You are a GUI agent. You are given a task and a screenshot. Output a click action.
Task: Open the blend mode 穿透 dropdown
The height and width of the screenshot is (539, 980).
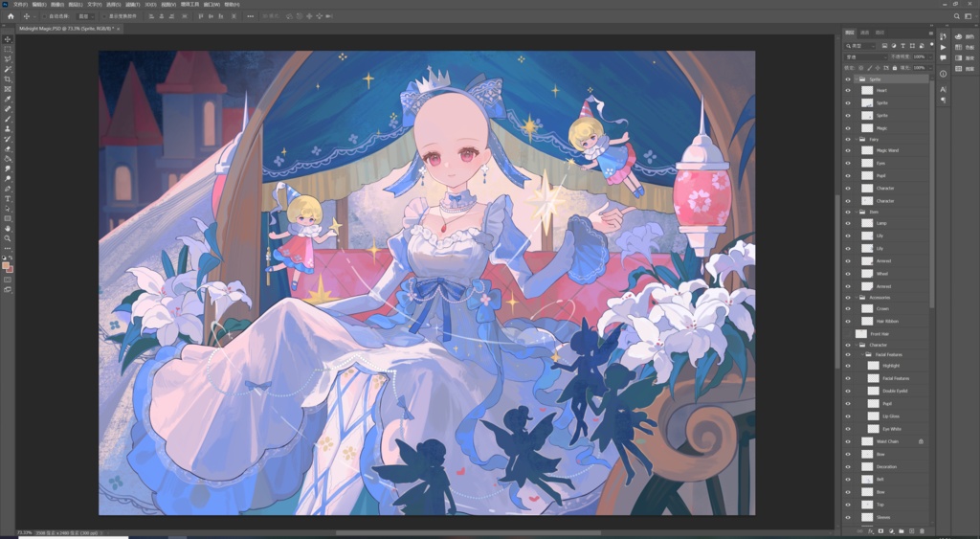point(865,56)
